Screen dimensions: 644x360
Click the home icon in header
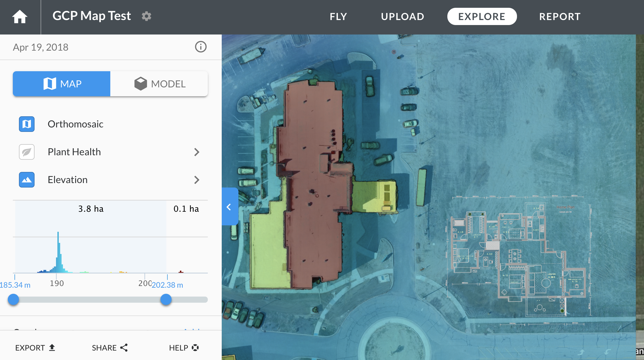[x=20, y=17]
